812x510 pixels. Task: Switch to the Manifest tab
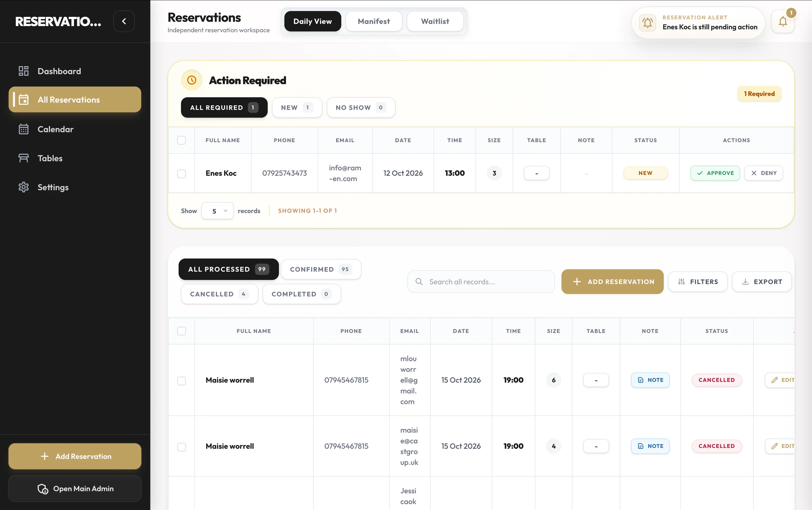tap(374, 21)
